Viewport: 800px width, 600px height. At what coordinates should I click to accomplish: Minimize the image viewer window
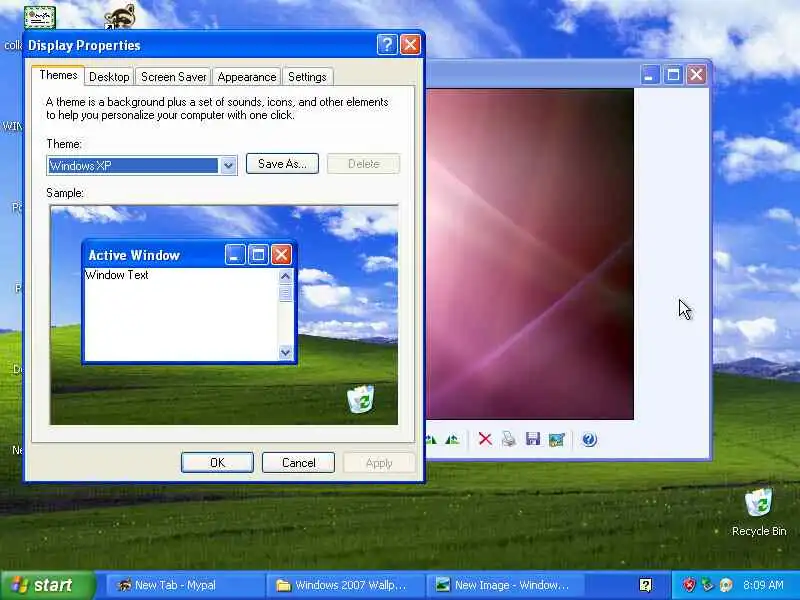coord(650,75)
